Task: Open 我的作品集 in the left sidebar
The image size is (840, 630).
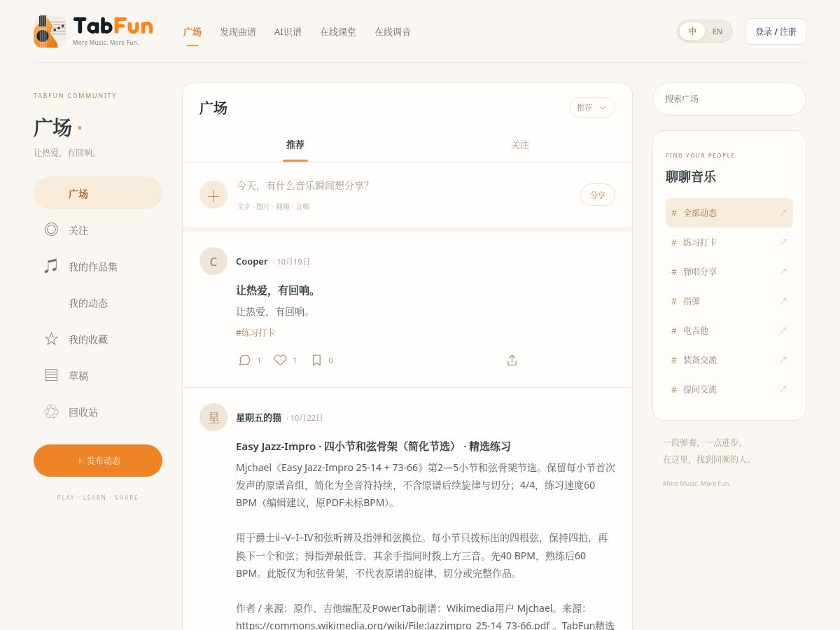Action: (98, 266)
